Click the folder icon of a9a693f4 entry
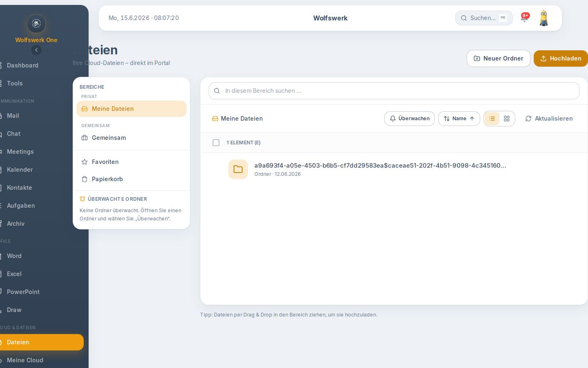The width and height of the screenshot is (588, 368). point(238,169)
